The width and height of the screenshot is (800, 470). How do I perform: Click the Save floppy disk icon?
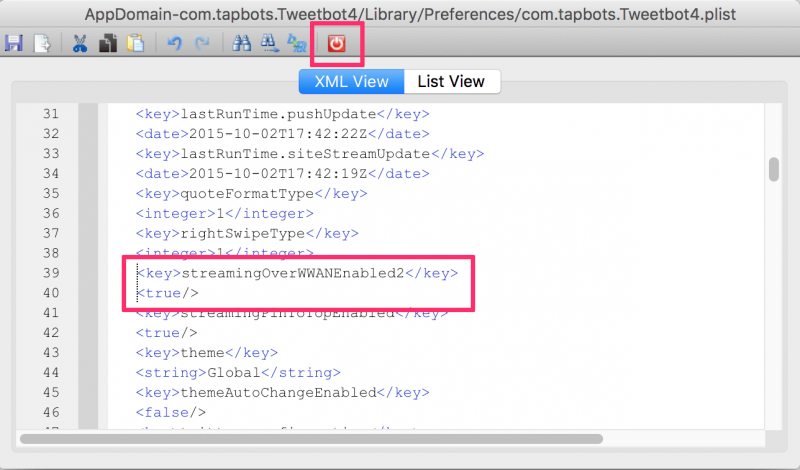(14, 43)
